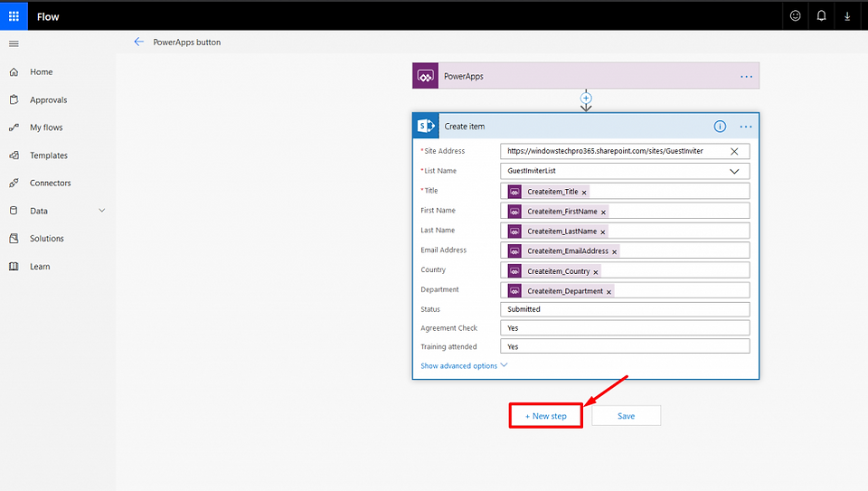The height and width of the screenshot is (491, 868).
Task: Expand Show advanced options
Action: click(464, 365)
